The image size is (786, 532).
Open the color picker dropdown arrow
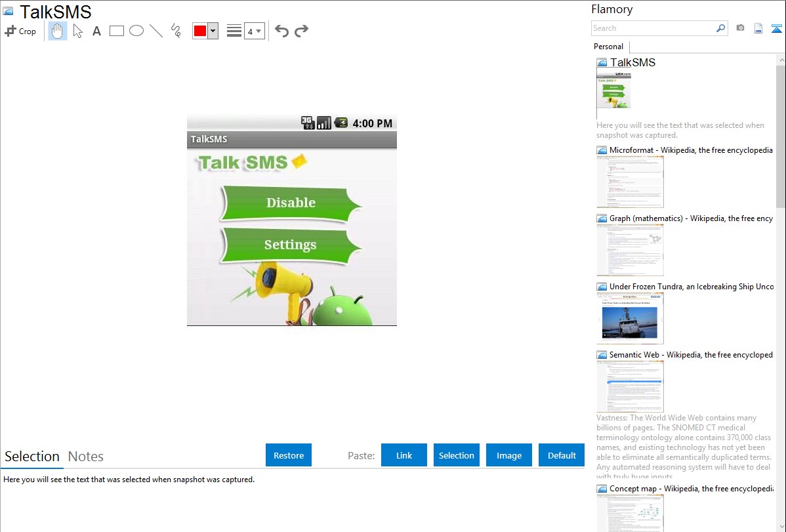tap(213, 31)
